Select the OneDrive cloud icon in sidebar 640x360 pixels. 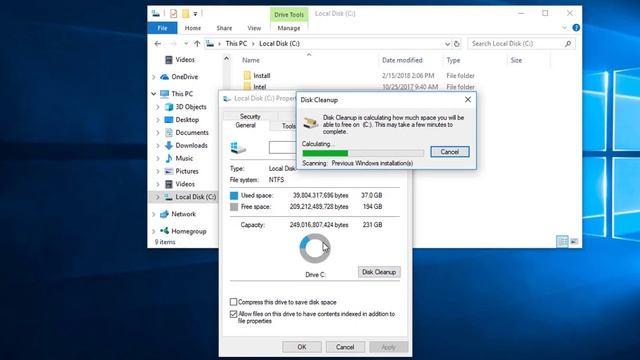164,77
